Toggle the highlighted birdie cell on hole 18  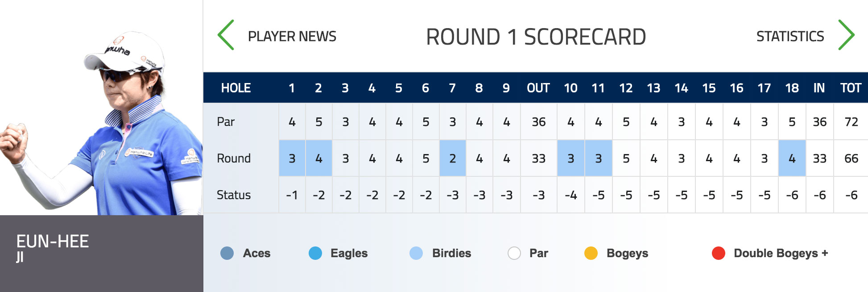tap(792, 158)
